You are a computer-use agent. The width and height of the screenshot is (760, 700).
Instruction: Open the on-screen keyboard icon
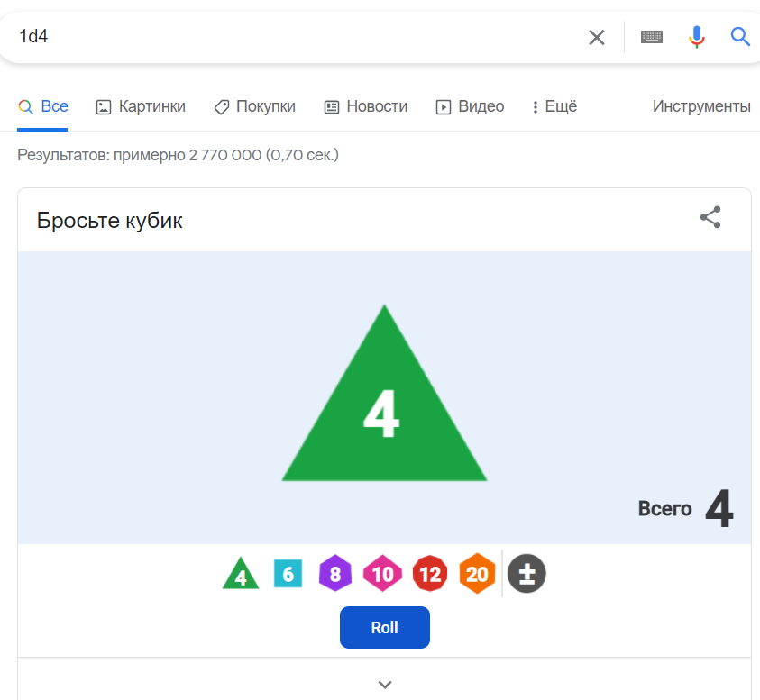click(x=652, y=37)
